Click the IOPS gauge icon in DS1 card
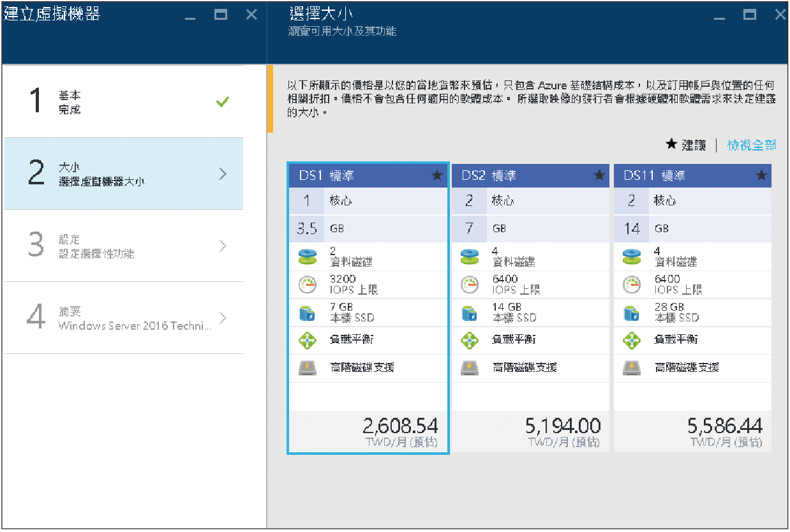The height and width of the screenshot is (532, 790). click(308, 284)
